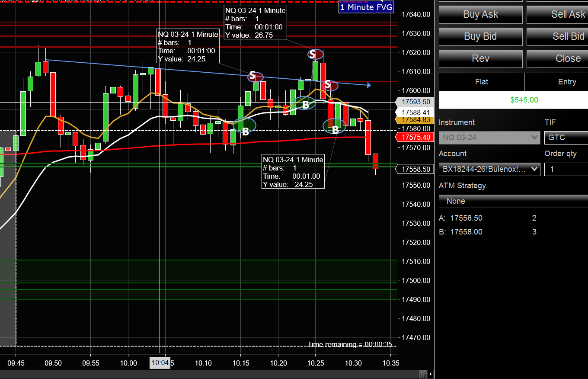This screenshot has width=588, height=379.
Task: Open the Instrument NQ 03-24 dropdown
Action: point(489,138)
